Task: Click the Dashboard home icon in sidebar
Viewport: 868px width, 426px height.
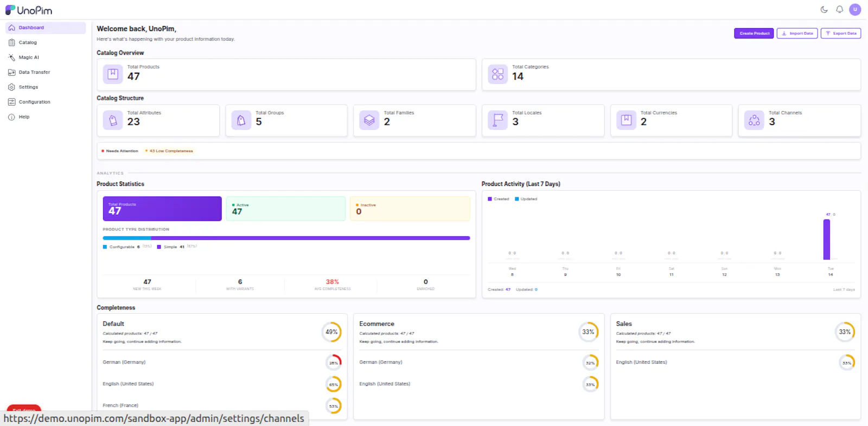Action: pos(11,28)
